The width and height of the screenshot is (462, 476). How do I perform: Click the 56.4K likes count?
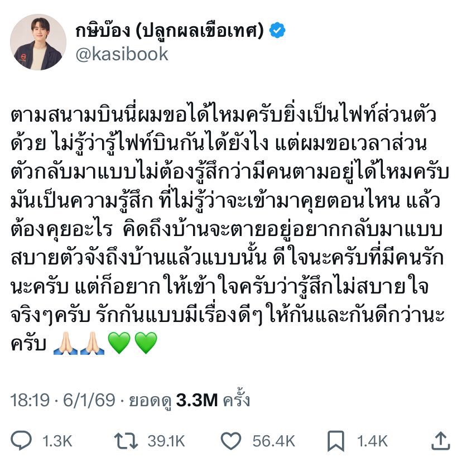(x=273, y=441)
